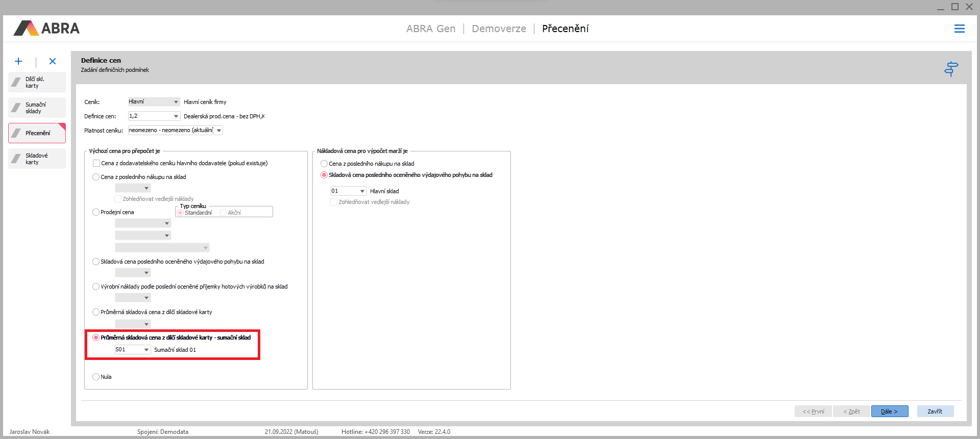Choose Cena z posledního nákupu for margin cost
Viewport: 980px width, 439px height.
tap(324, 164)
